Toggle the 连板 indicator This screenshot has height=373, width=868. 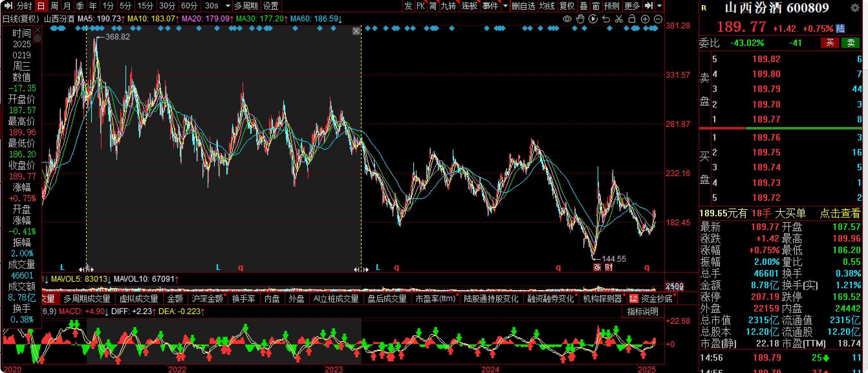(x=469, y=6)
